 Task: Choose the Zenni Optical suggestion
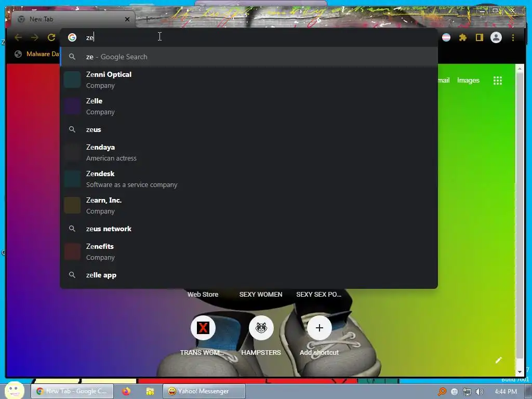(x=249, y=79)
